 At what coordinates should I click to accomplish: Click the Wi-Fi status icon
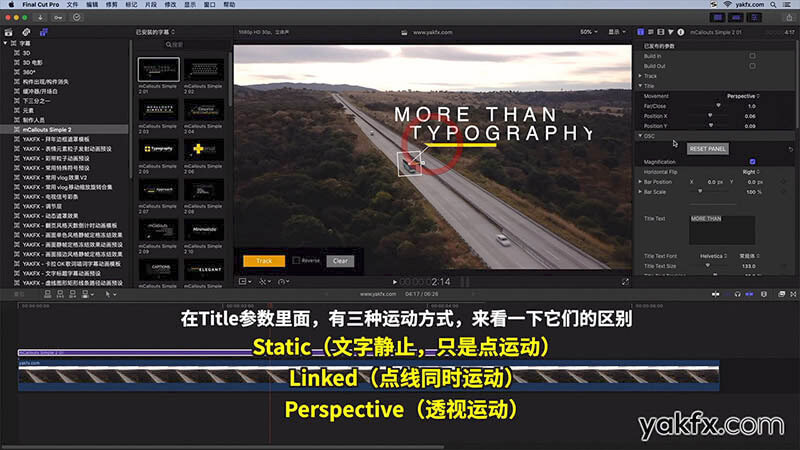728,5
